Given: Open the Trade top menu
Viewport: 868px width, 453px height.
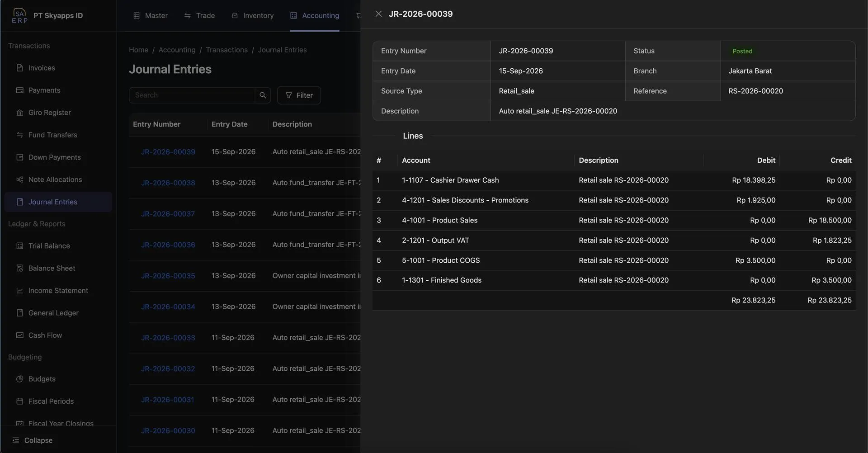Looking at the screenshot, I should coord(199,15).
